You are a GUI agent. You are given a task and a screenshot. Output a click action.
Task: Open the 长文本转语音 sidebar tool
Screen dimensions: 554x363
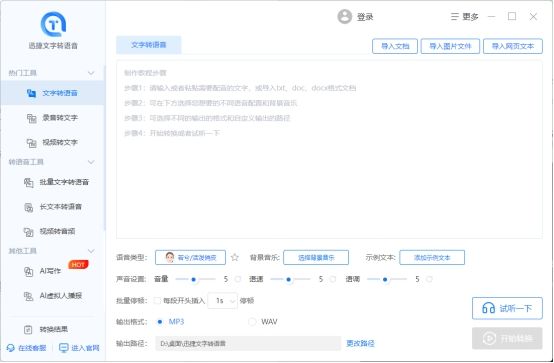coord(52,207)
